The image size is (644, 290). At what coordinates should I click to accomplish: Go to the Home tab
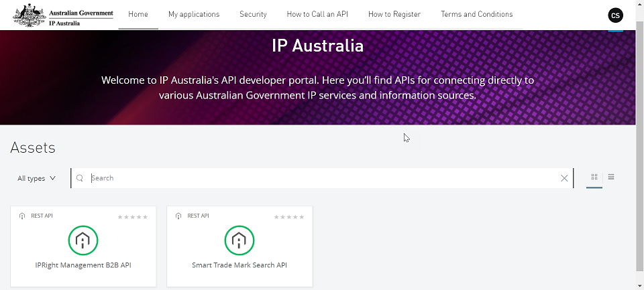[138, 14]
